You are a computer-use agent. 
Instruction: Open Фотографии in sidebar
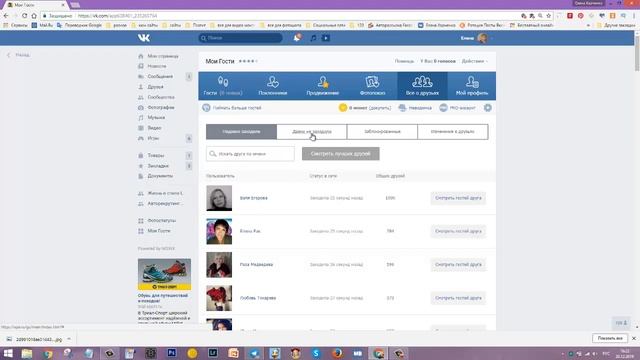(x=161, y=108)
